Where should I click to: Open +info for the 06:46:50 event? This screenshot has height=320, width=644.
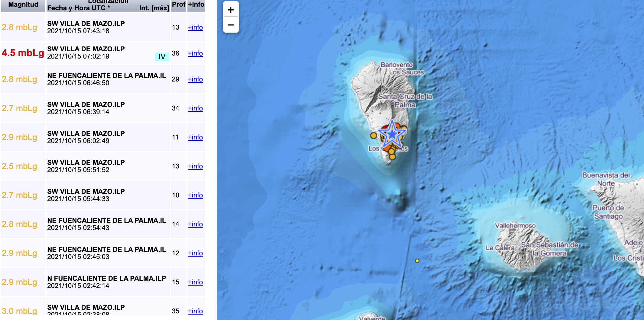coord(195,79)
